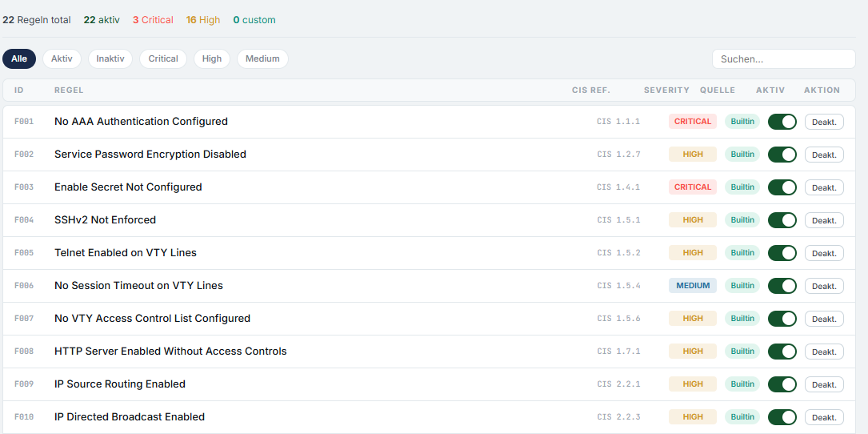Screen dimensions: 868x434
Task: Click the MEDIUM badge on row F006
Action: coord(693,285)
